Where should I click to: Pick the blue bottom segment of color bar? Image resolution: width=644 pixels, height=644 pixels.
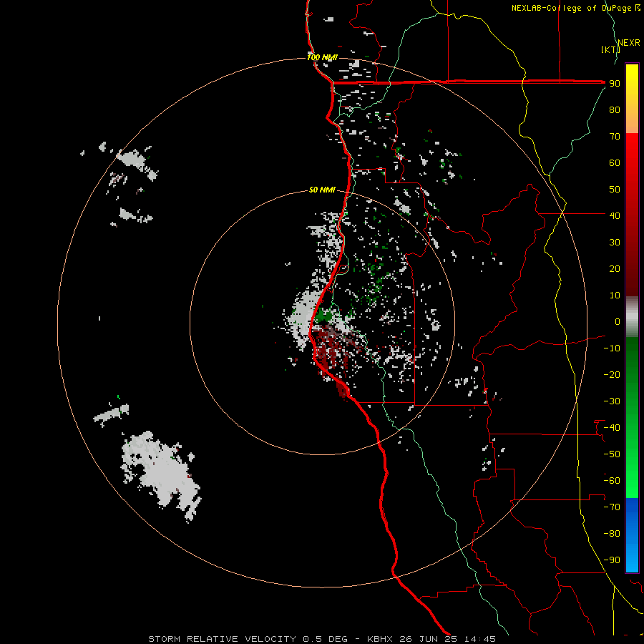point(632,535)
